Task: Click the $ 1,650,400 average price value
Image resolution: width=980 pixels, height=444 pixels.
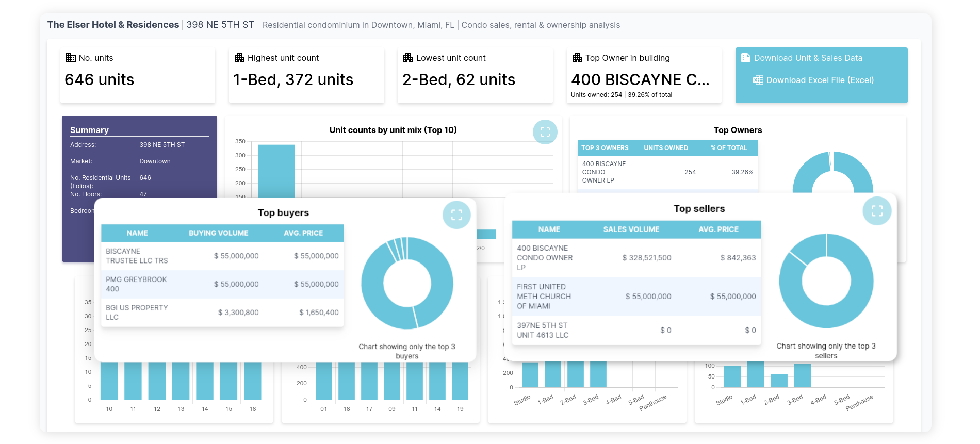Action: click(319, 313)
